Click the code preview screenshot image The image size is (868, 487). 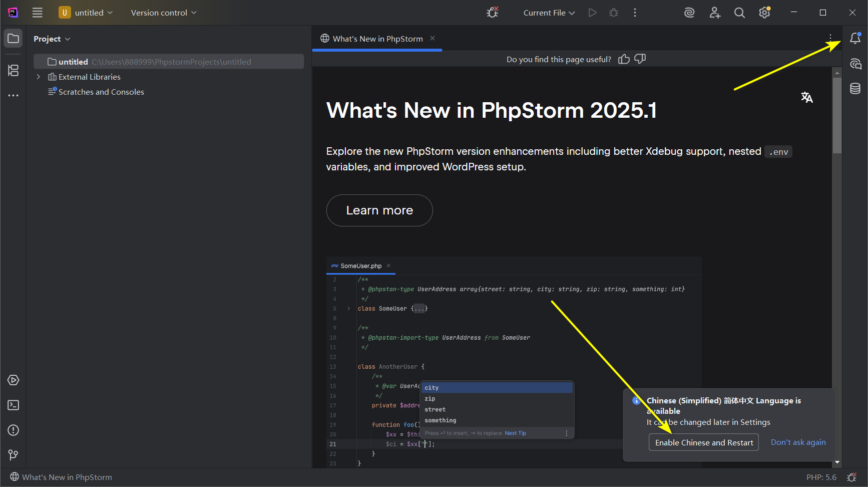coord(514,362)
